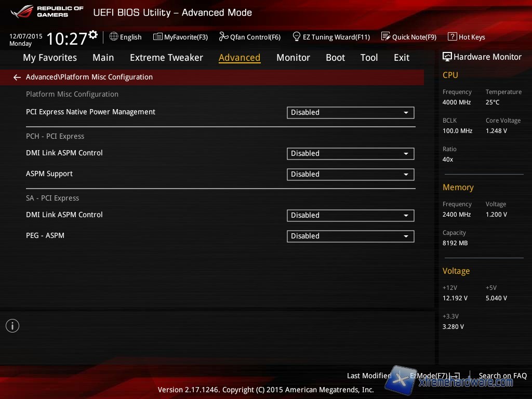This screenshot has width=532, height=399.
Task: Go to the Monitor tab
Action: coord(293,58)
